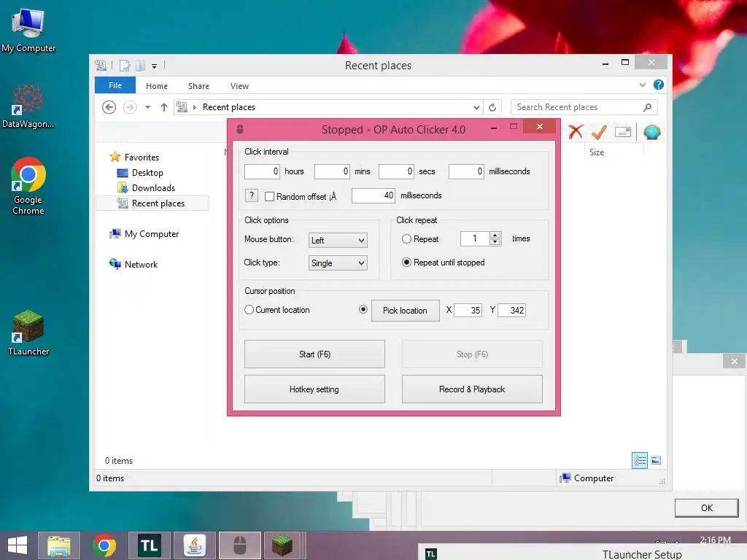Open My Computer desktop icon

[x=28, y=31]
